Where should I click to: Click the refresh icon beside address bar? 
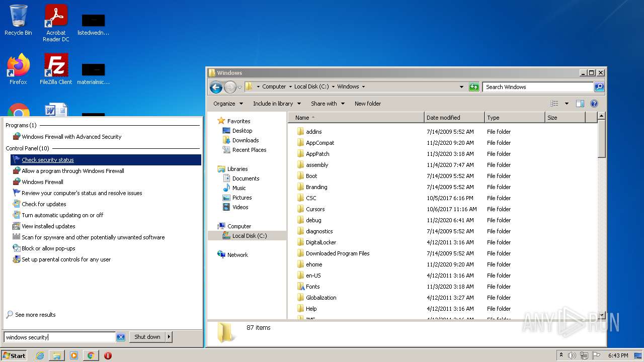coord(474,87)
